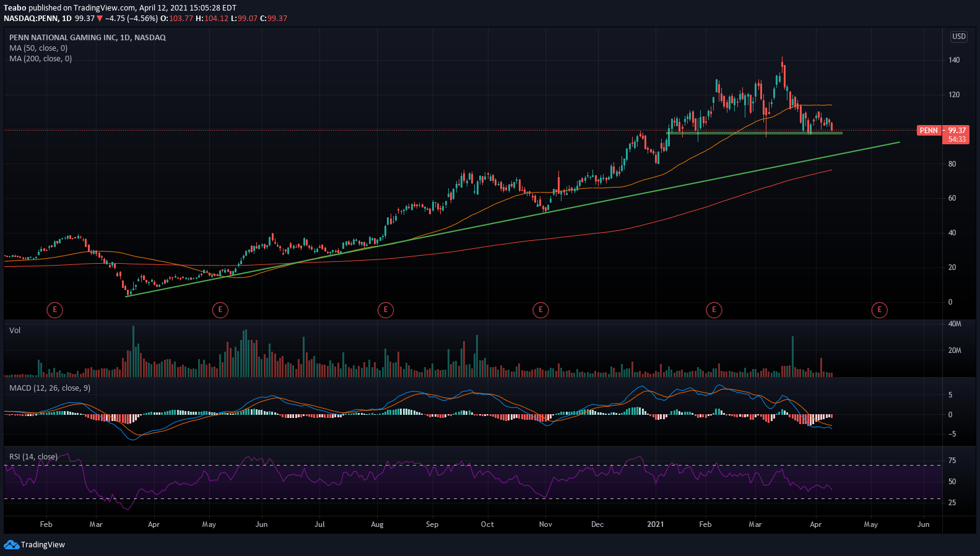Click the 80 price scale label
This screenshot has height=556, width=980.
[x=952, y=164]
